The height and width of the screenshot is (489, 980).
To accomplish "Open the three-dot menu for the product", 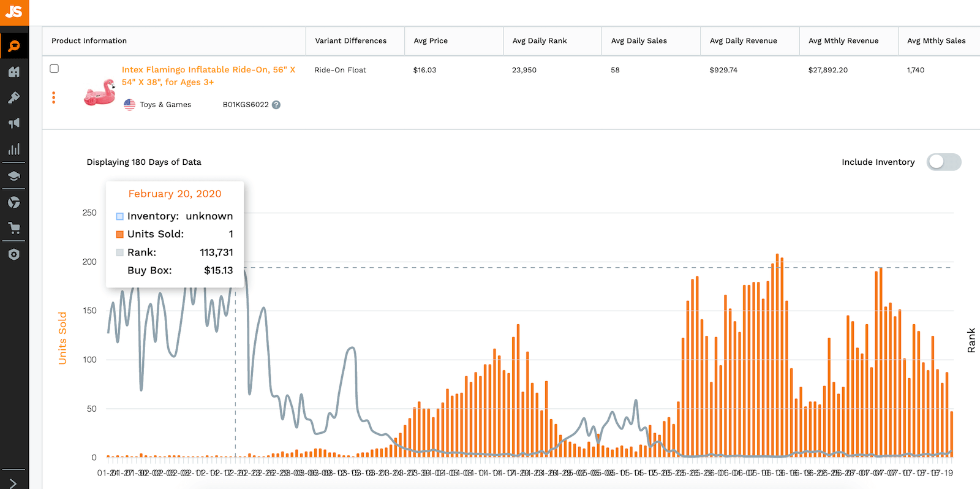I will click(x=54, y=97).
